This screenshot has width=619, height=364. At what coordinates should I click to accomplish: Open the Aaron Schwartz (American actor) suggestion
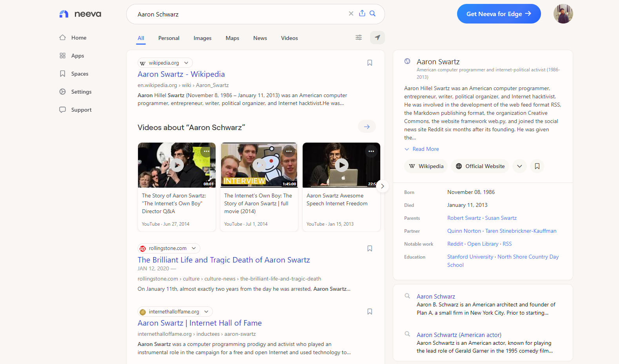click(x=459, y=335)
